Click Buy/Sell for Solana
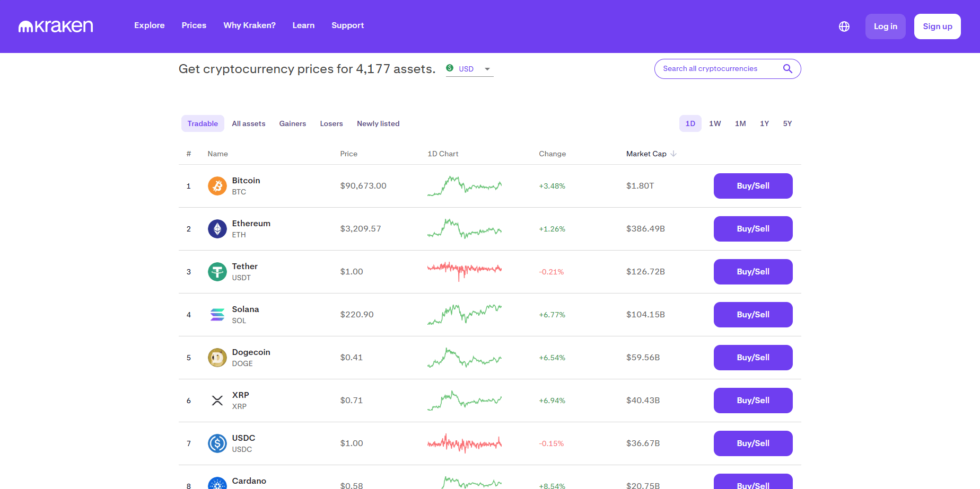Viewport: 980px width, 489px height. pyautogui.click(x=753, y=315)
